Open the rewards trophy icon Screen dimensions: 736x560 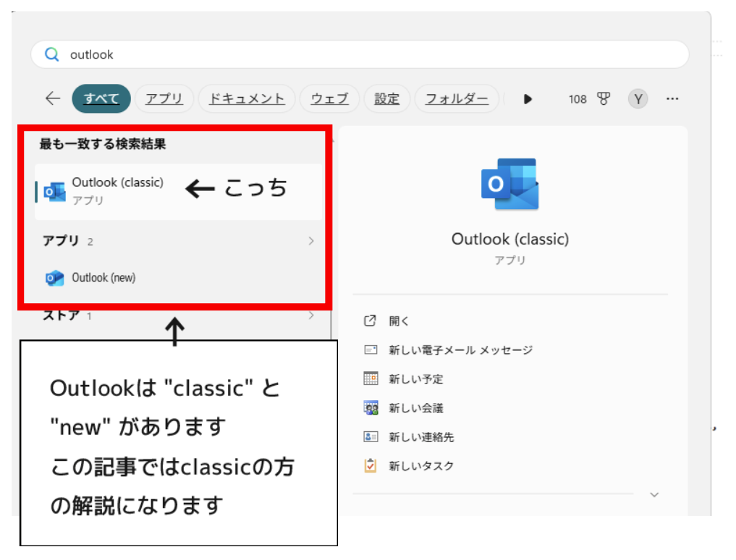pyautogui.click(x=604, y=99)
